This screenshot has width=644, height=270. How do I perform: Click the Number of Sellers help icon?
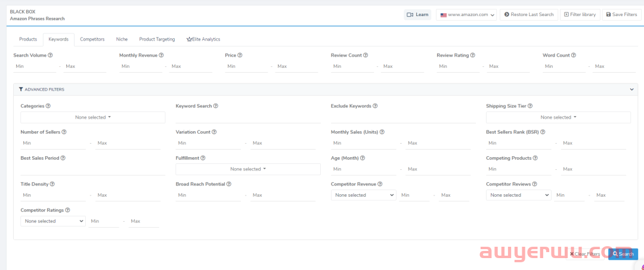(x=64, y=132)
